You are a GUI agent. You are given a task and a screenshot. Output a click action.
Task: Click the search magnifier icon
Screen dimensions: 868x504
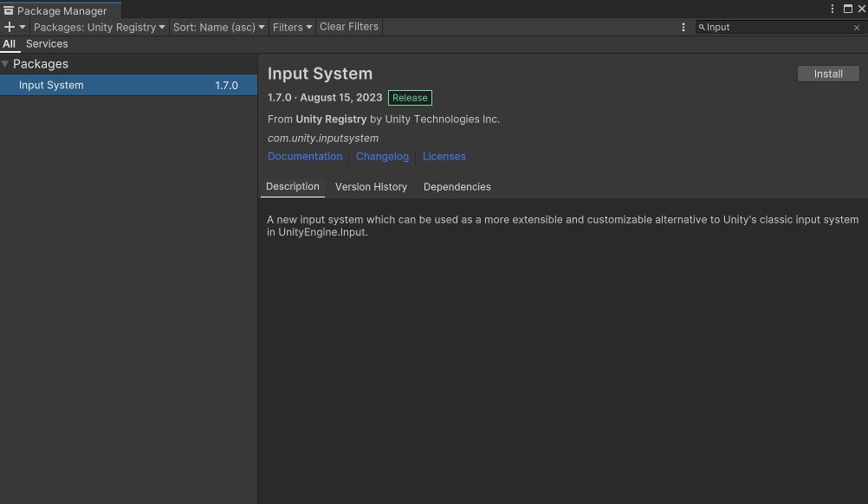(x=702, y=27)
